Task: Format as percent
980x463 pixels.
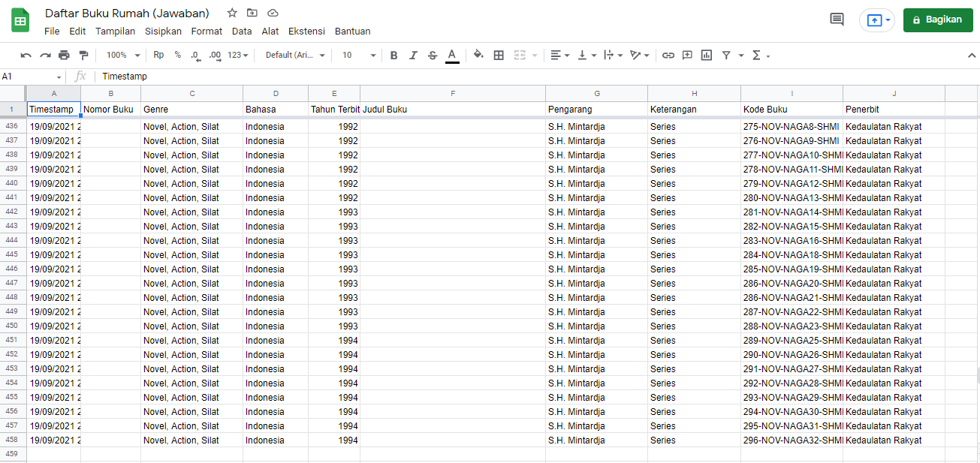Action: 177,55
